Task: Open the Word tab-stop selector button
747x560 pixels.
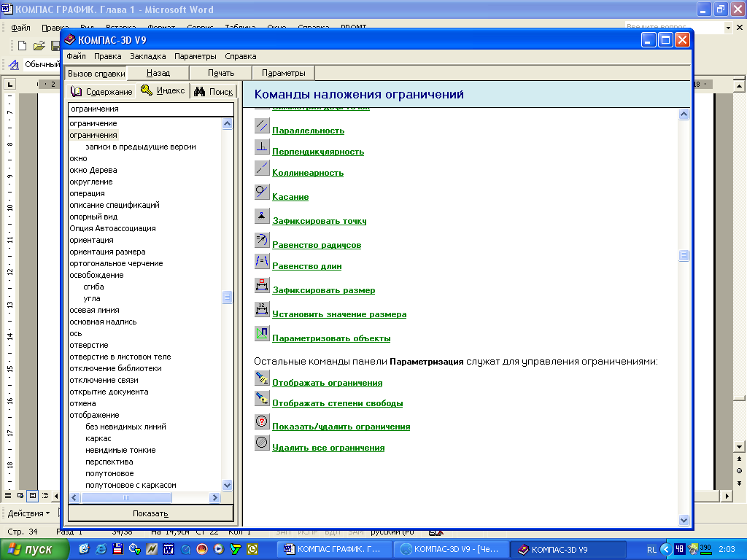Action: tap(10, 85)
